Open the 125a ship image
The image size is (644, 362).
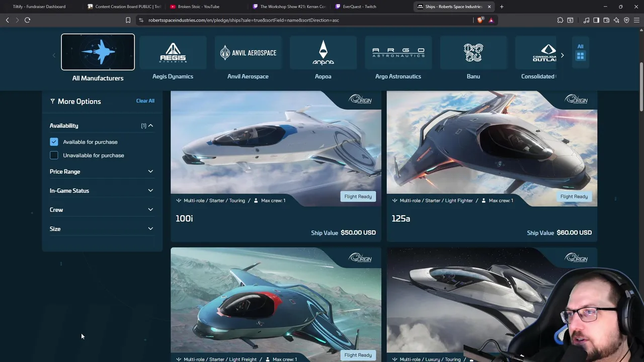pos(492,149)
